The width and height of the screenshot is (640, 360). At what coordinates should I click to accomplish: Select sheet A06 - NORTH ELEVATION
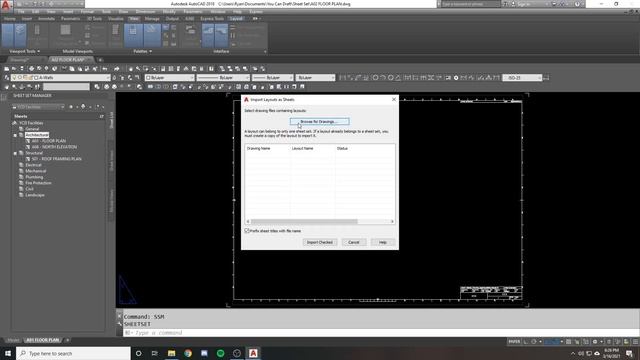coord(54,147)
